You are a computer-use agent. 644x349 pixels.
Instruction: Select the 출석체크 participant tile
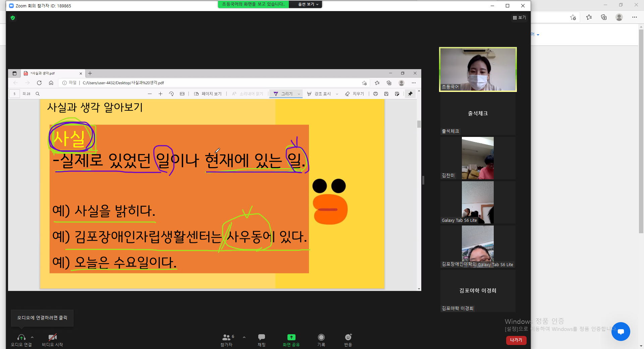coord(478,114)
